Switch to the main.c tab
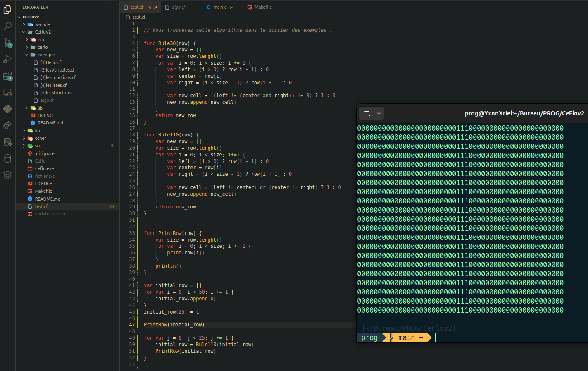The height and width of the screenshot is (371, 588). point(220,7)
